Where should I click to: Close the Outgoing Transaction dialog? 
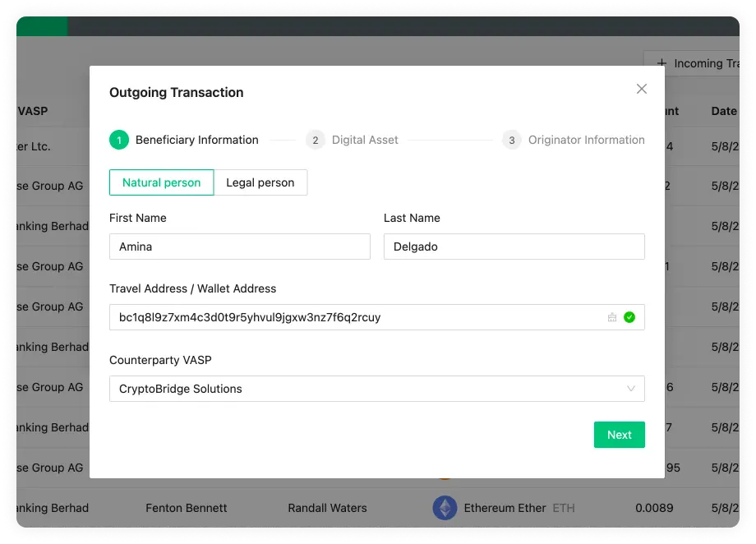click(x=642, y=89)
